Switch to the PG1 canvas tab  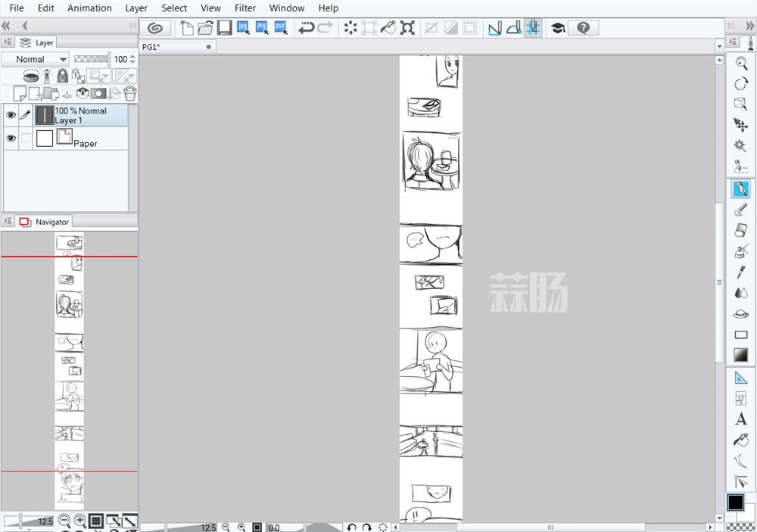click(x=178, y=46)
